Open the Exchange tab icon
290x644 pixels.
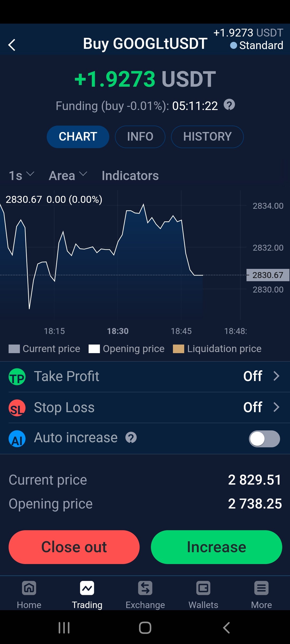point(145,588)
